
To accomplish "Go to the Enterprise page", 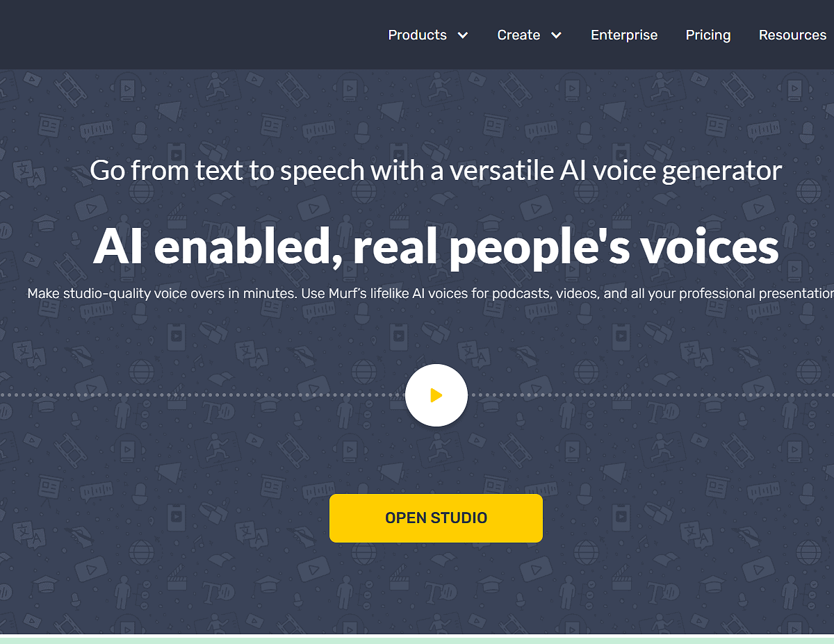I will (623, 35).
